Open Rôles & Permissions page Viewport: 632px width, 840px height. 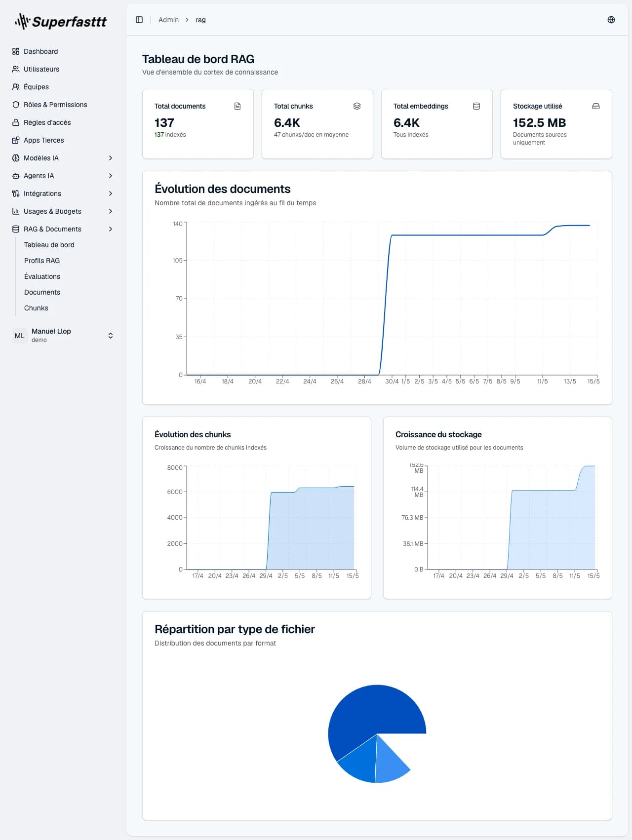63,105
